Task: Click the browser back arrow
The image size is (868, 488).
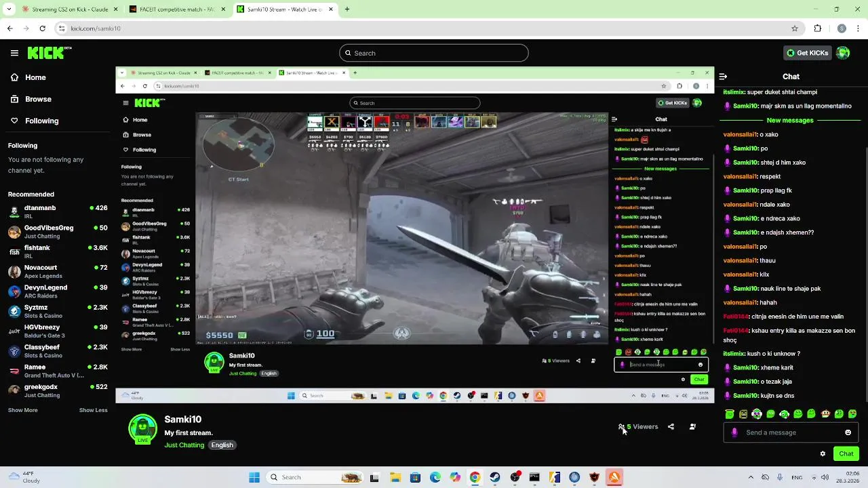Action: pos(10,28)
